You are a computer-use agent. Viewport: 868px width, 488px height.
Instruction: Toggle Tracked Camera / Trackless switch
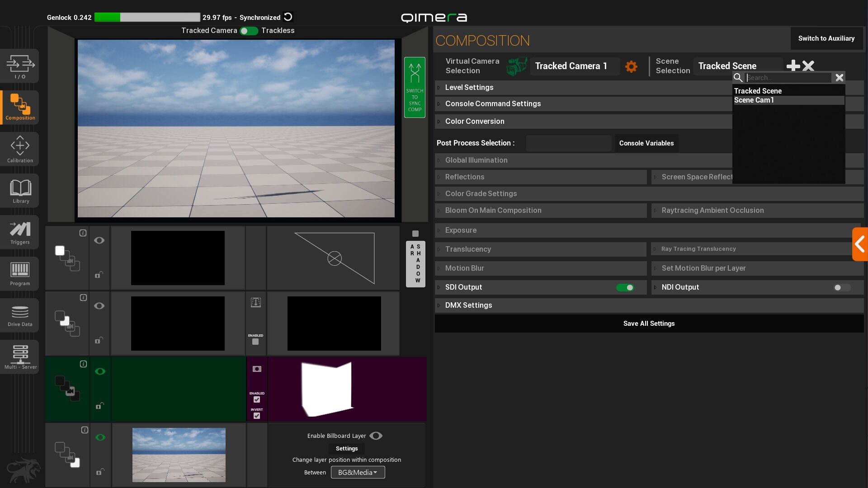pyautogui.click(x=249, y=31)
